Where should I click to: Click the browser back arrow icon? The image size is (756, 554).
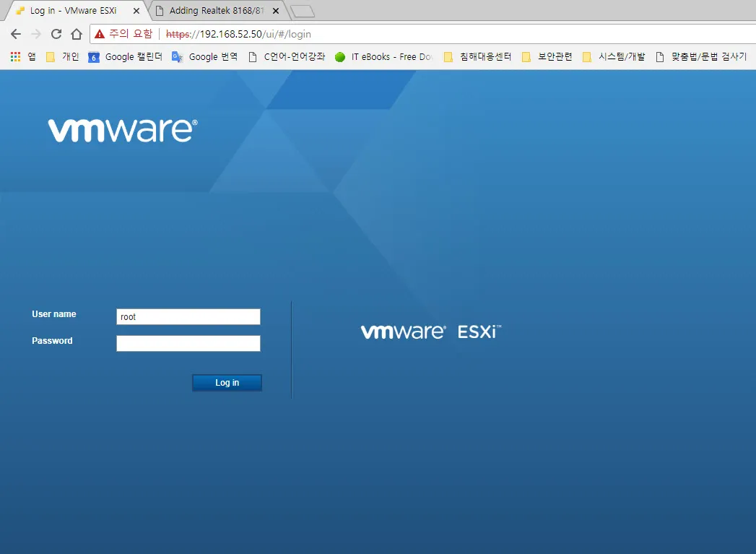(16, 34)
